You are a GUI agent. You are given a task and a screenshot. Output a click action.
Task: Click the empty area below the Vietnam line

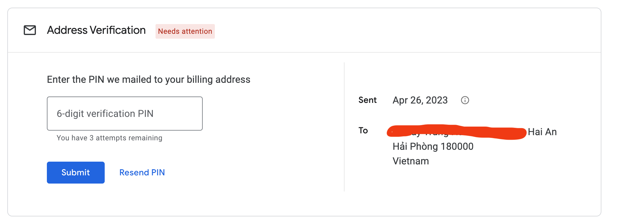pyautogui.click(x=457, y=189)
